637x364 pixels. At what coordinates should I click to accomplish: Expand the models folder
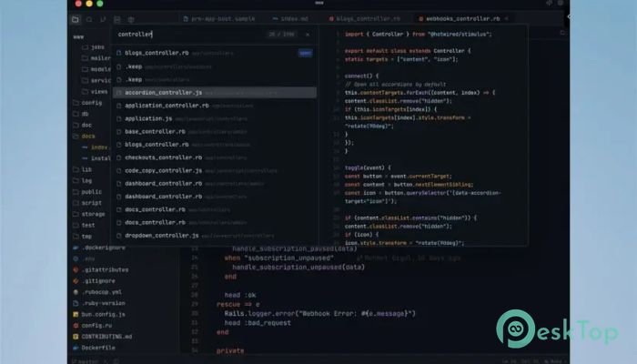click(96, 69)
